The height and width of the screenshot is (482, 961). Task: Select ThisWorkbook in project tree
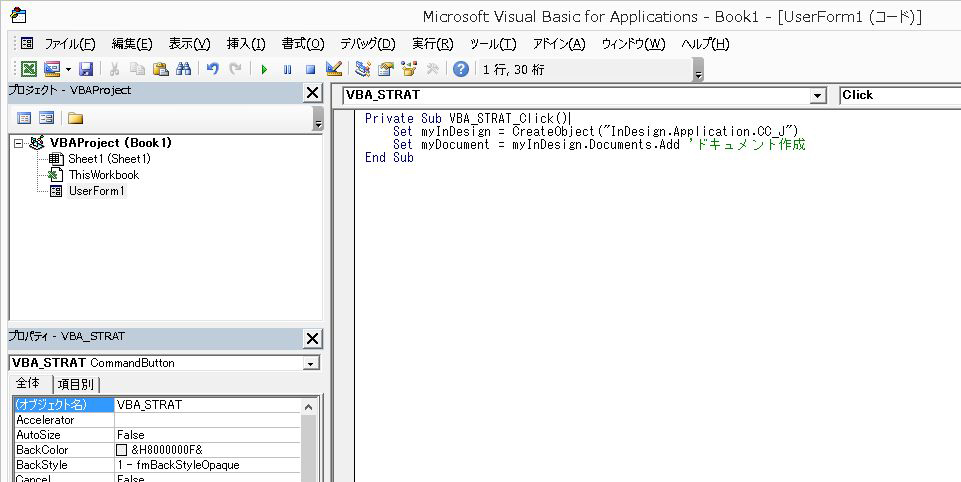104,175
